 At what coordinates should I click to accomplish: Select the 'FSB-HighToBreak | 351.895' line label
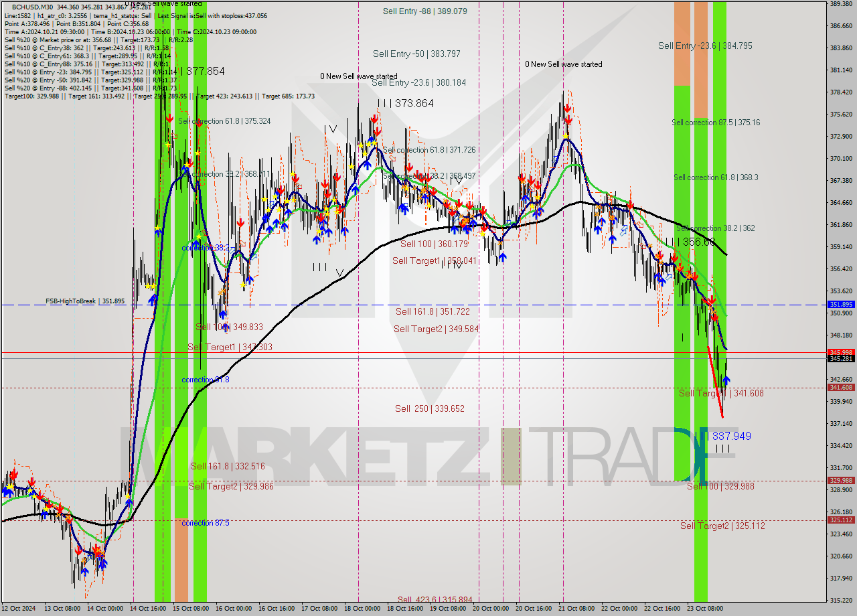click(85, 301)
